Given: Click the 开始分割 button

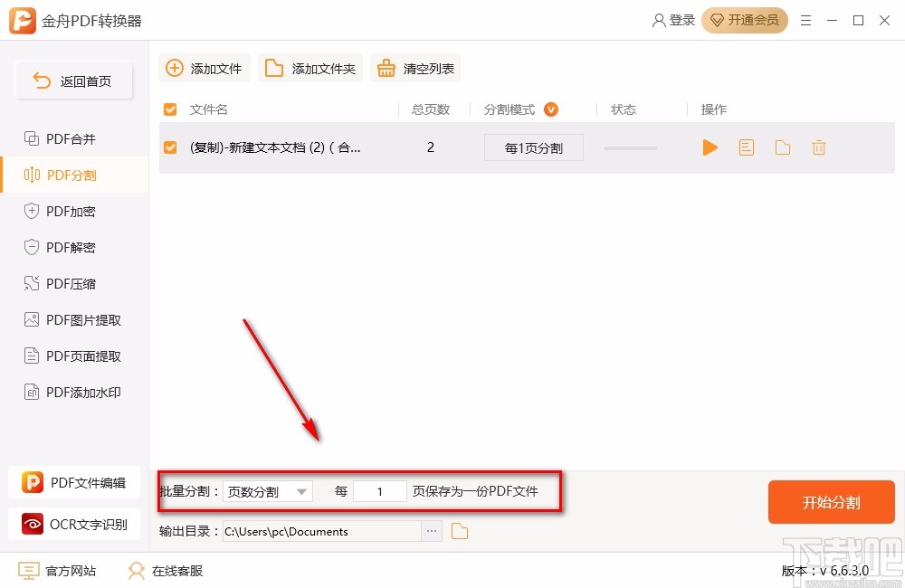Looking at the screenshot, I should coord(831,502).
